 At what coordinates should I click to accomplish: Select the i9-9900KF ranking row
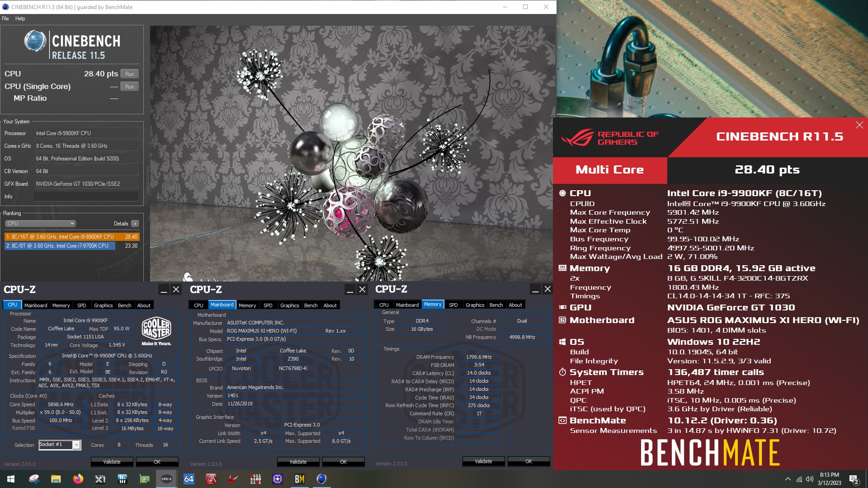coord(72,237)
